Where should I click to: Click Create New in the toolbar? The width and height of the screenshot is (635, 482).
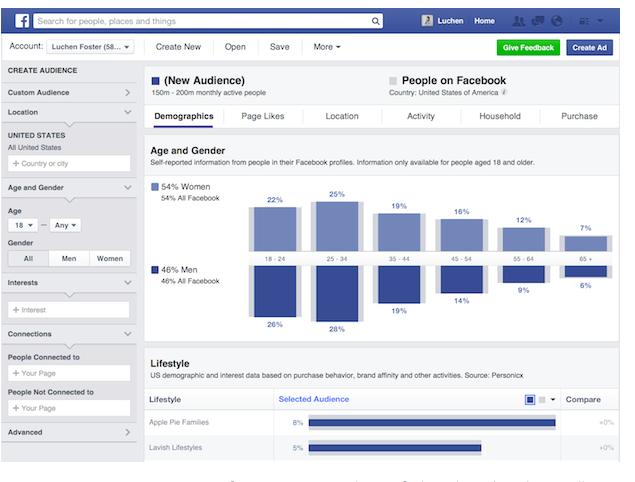pyautogui.click(x=178, y=47)
